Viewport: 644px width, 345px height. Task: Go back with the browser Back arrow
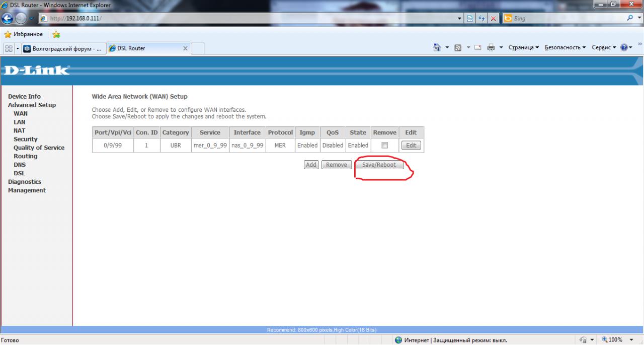(7, 18)
